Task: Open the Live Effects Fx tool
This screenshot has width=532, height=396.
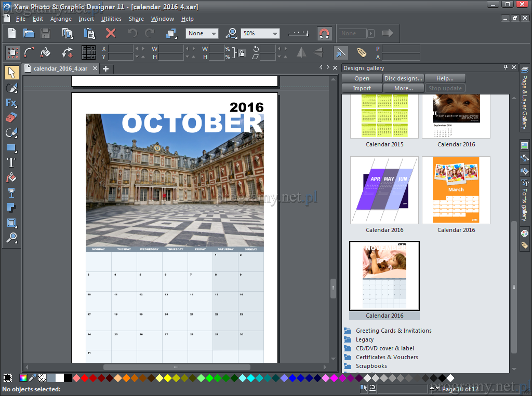Action: [11, 102]
